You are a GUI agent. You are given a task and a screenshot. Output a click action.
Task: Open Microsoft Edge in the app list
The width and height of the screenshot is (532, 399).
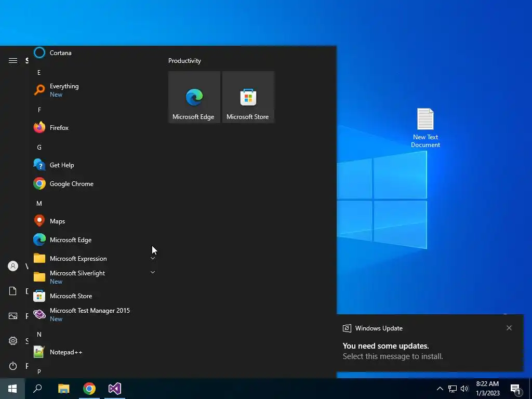point(94,240)
